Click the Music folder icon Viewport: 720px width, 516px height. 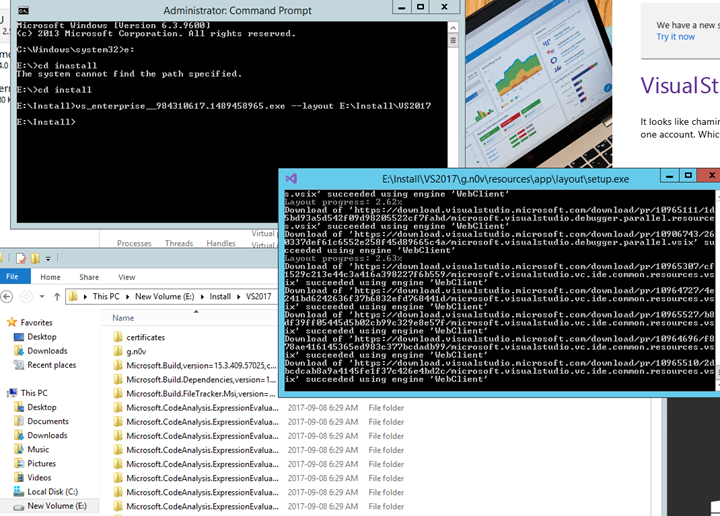click(x=19, y=449)
